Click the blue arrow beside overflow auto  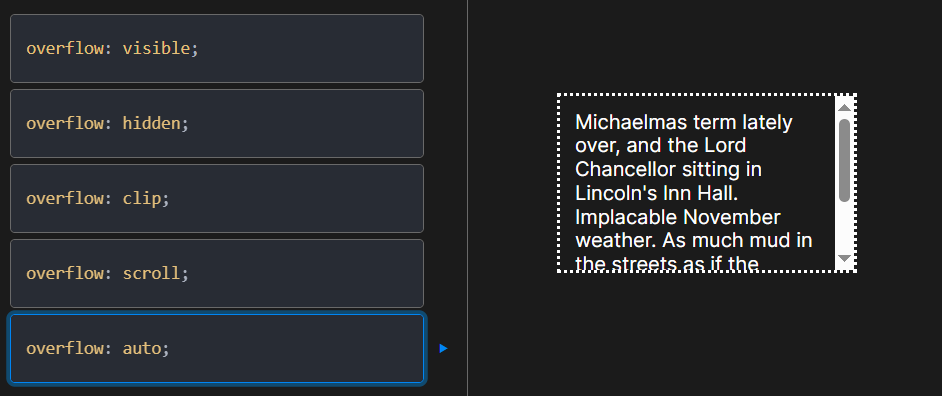tap(443, 349)
